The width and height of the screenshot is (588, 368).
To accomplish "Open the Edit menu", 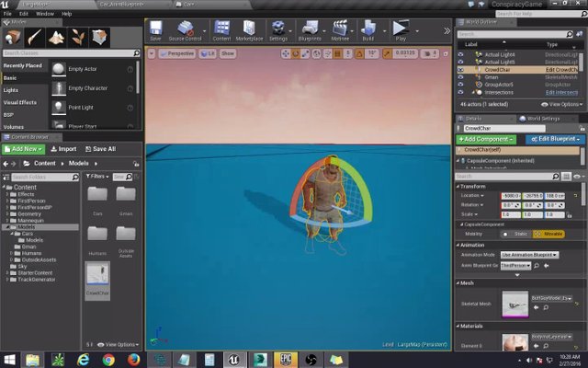I will [x=24, y=14].
